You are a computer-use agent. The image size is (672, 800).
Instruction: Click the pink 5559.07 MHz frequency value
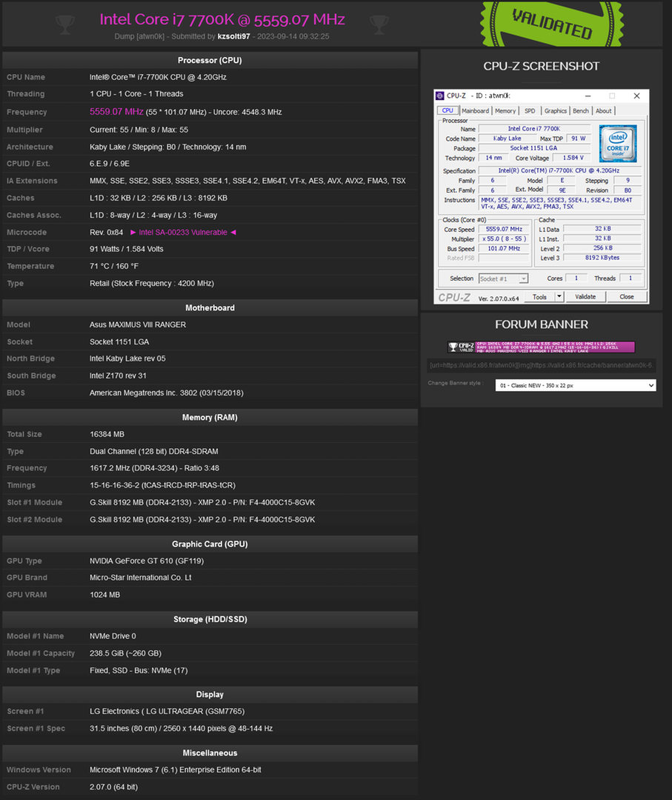[x=116, y=112]
